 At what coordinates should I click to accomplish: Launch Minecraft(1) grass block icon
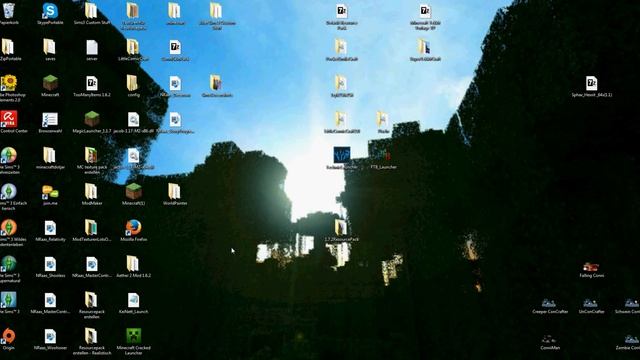(x=133, y=191)
